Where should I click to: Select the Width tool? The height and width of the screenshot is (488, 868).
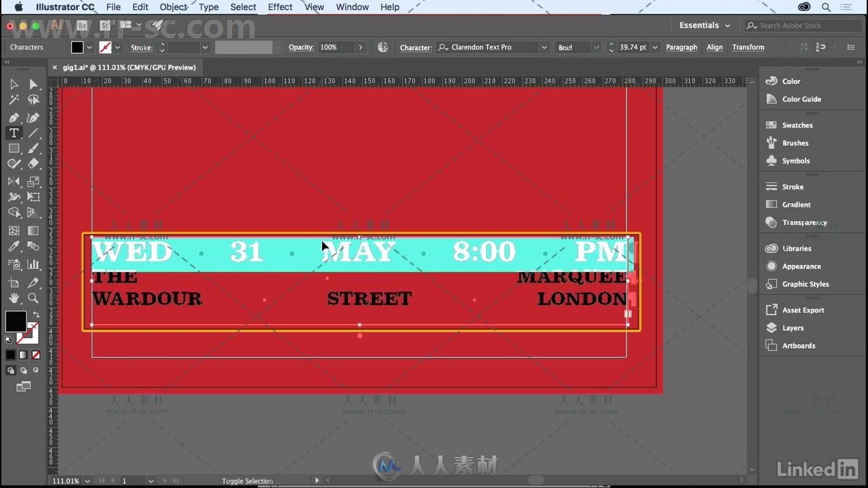pyautogui.click(x=14, y=197)
